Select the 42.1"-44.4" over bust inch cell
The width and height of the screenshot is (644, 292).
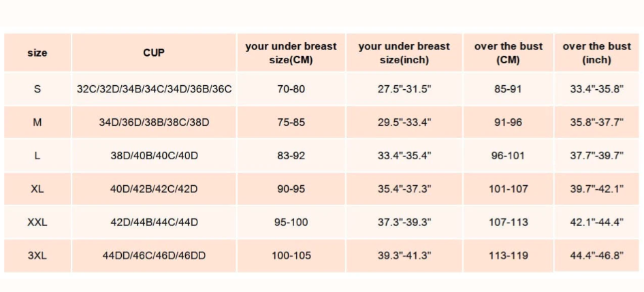(596, 223)
